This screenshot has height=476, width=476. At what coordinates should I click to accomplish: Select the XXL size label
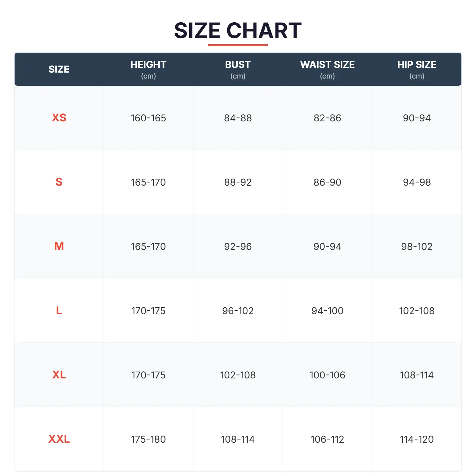[x=59, y=439]
